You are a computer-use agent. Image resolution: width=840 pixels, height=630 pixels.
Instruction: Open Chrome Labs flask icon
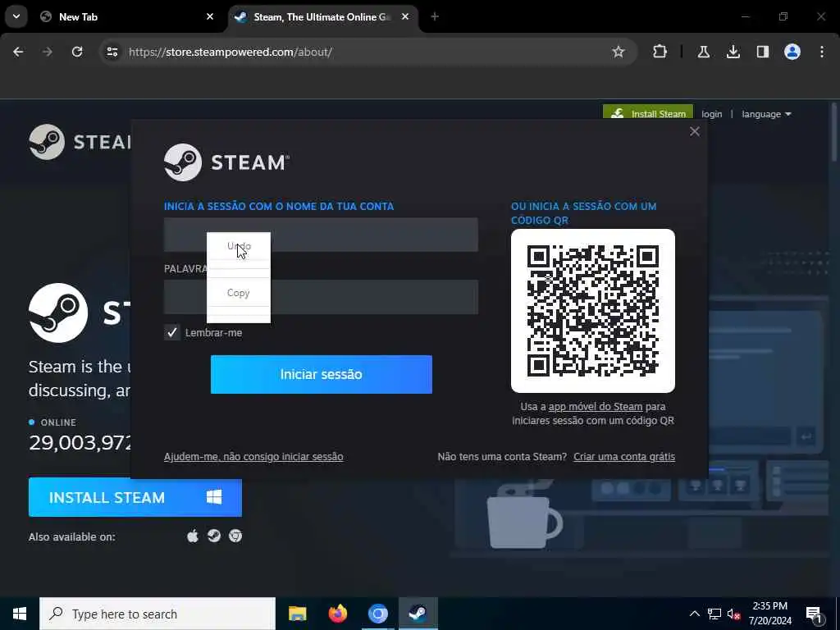pyautogui.click(x=703, y=52)
